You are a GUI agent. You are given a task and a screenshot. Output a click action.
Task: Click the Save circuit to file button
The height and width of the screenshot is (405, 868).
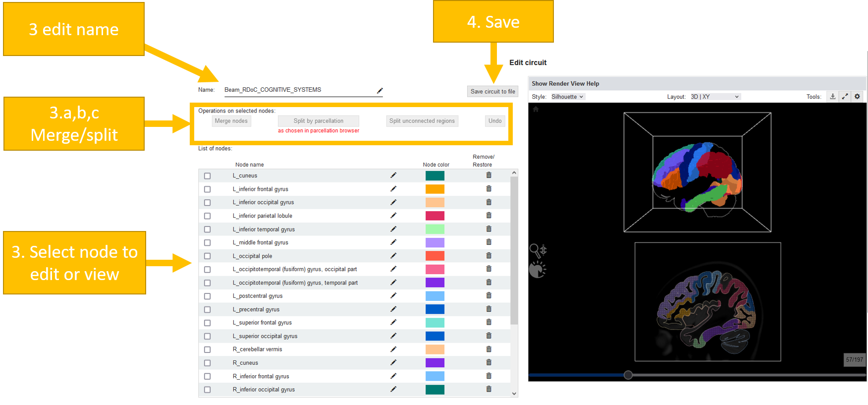[492, 91]
